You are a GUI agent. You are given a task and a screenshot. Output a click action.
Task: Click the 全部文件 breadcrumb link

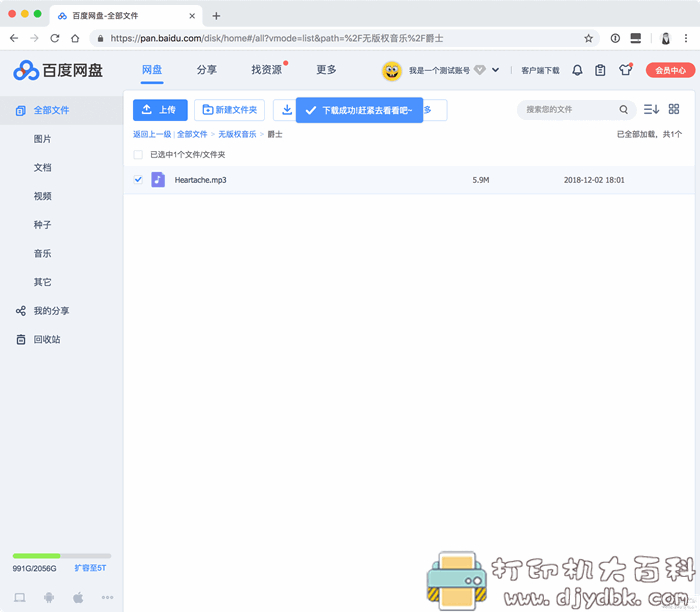point(192,134)
